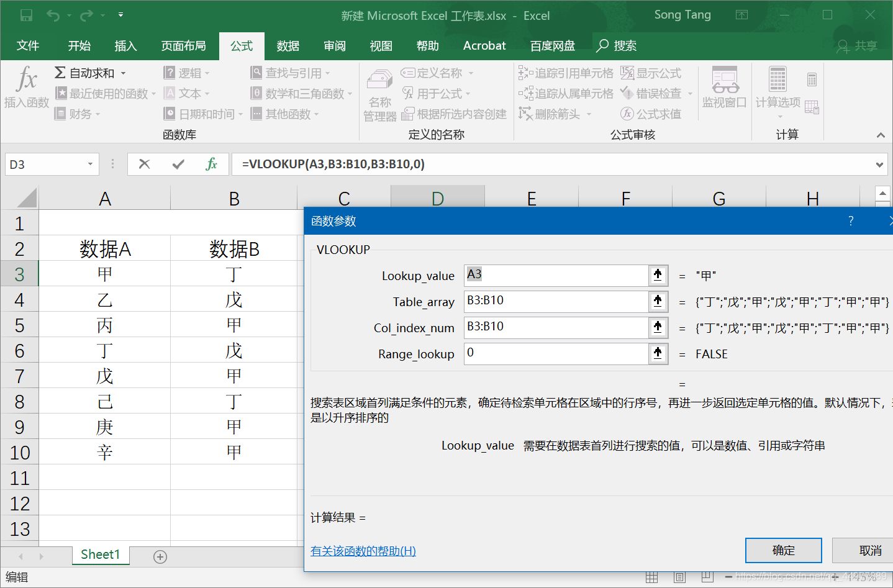Collapse the ribbon with the up chevron
Viewport: 893px width, 588px height.
(881, 135)
